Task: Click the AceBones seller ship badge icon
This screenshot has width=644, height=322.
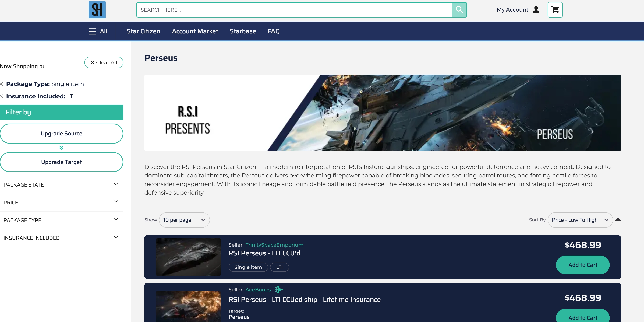Action: (279, 289)
